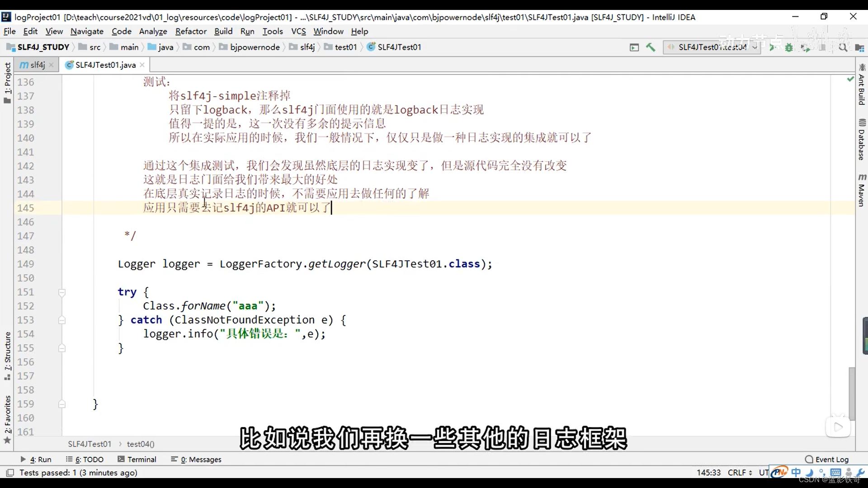Close the SLF4JTest01.java tab
Screen dimensions: 868x488
click(x=142, y=65)
